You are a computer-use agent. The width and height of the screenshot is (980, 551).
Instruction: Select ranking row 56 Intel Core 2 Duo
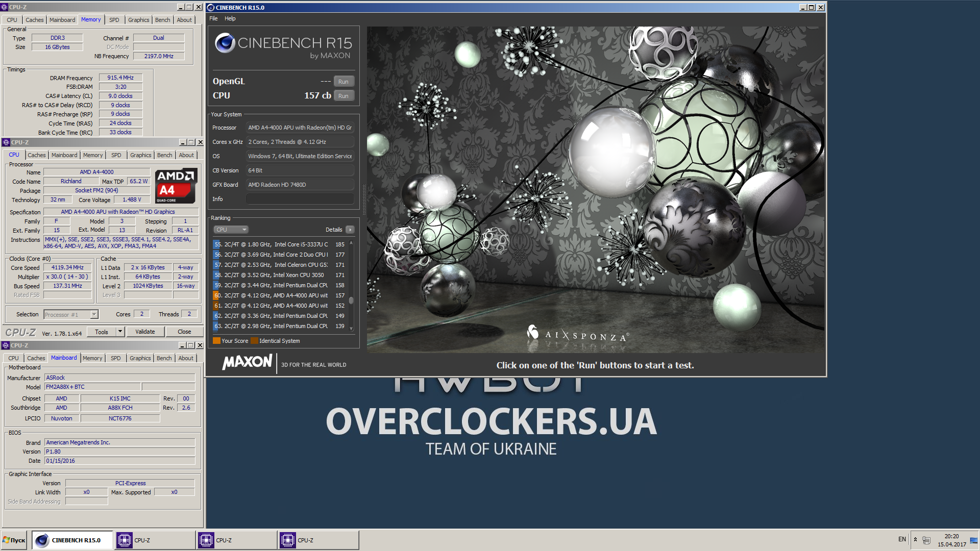tap(280, 255)
